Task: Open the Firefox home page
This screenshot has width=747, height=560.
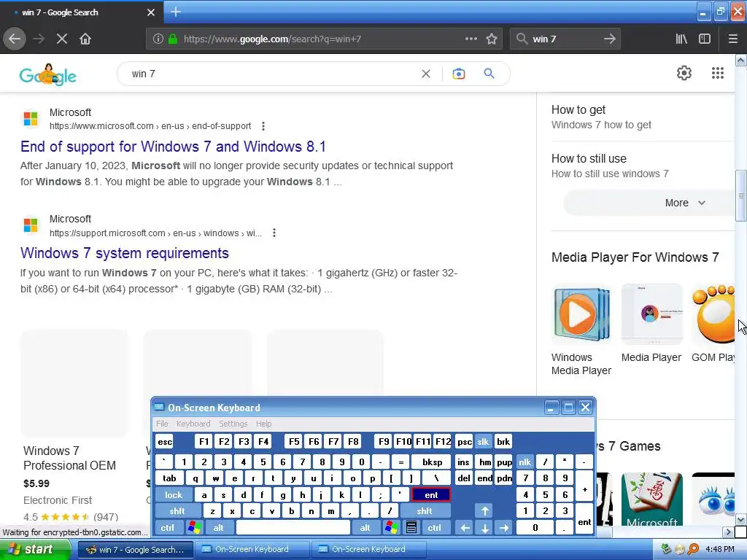Action: click(85, 39)
